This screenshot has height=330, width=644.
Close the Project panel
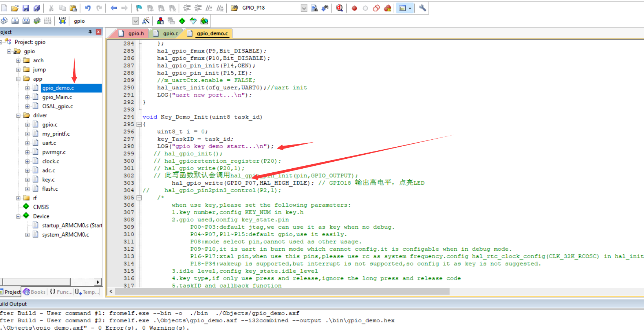(x=98, y=32)
